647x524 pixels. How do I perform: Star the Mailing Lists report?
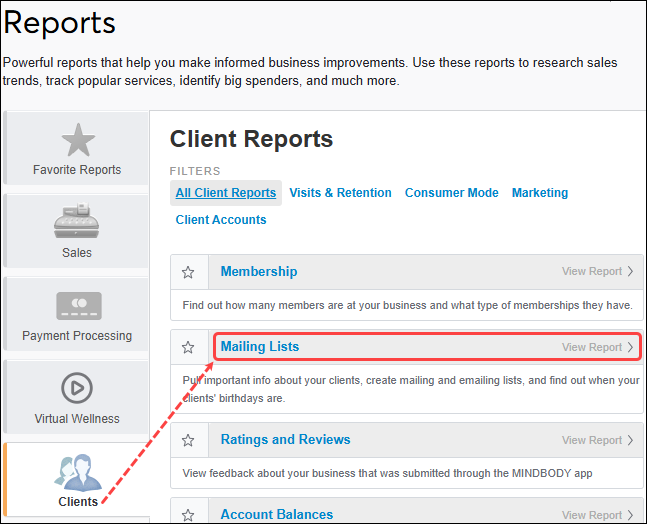pyautogui.click(x=188, y=348)
